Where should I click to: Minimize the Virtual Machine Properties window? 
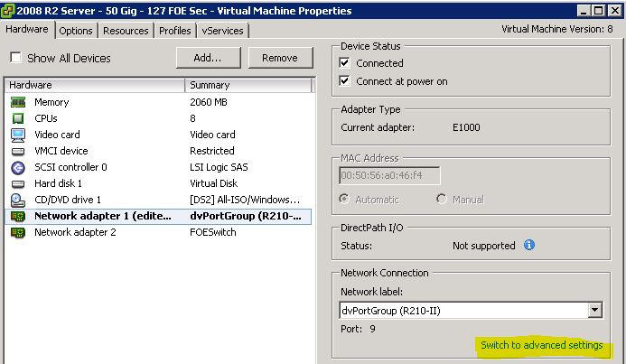point(584,11)
